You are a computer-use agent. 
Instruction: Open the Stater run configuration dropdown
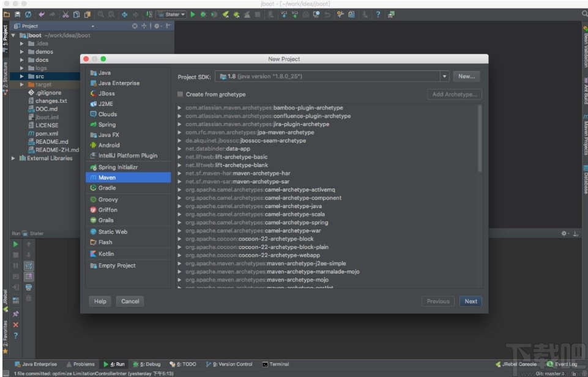click(x=171, y=15)
